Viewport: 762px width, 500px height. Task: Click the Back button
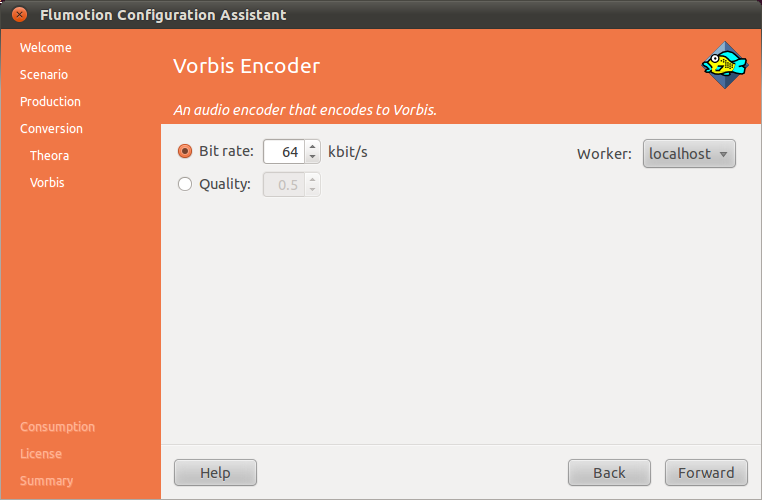click(609, 472)
